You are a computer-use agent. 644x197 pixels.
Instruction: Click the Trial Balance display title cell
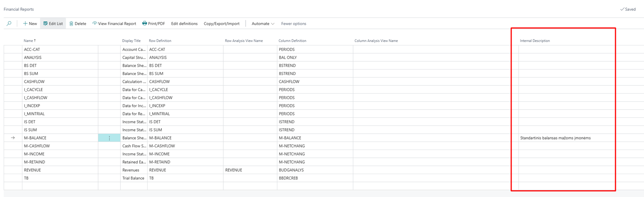coord(134,178)
